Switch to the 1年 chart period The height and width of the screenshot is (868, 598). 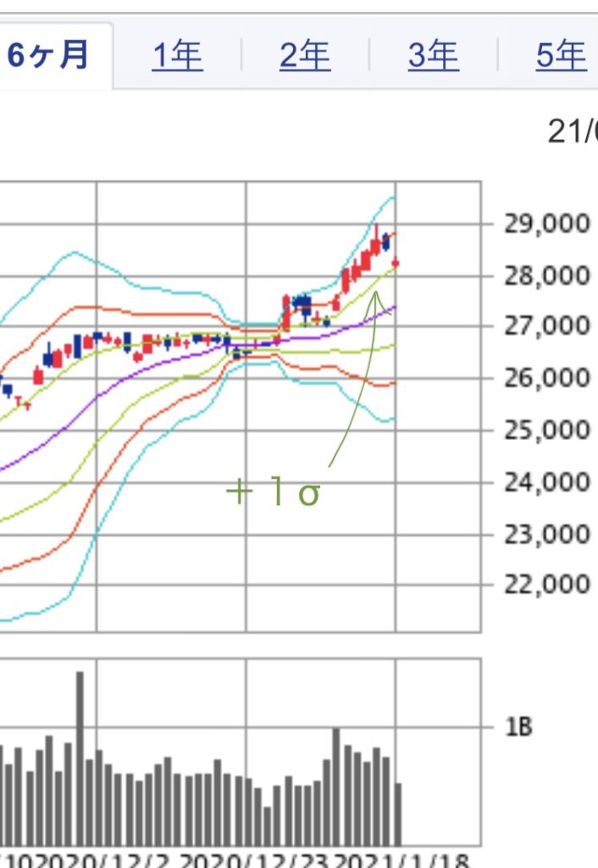point(177,55)
